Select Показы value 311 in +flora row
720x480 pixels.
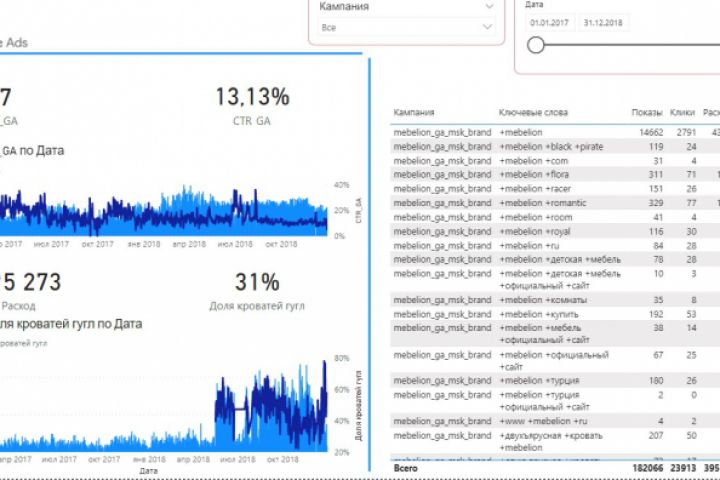click(x=655, y=175)
